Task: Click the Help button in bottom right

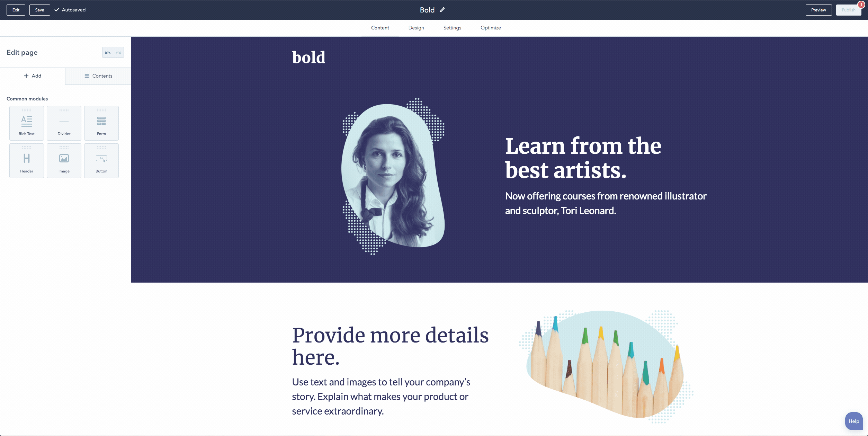Action: [x=853, y=420]
